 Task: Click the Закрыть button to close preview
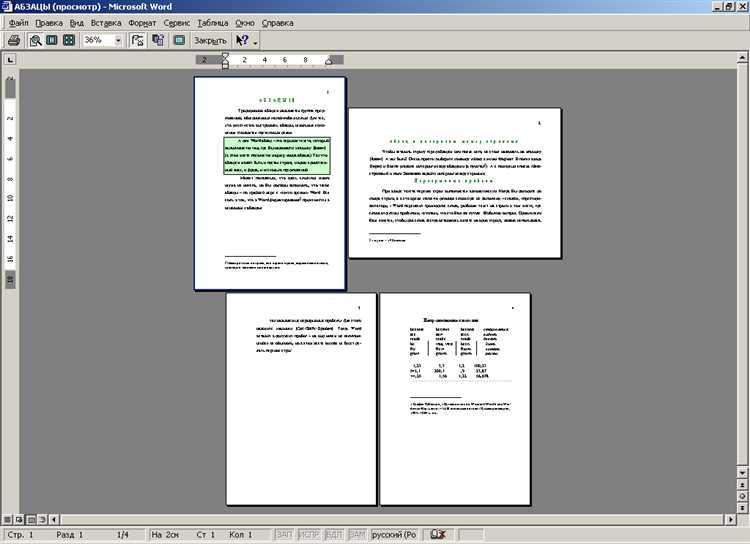pos(210,41)
